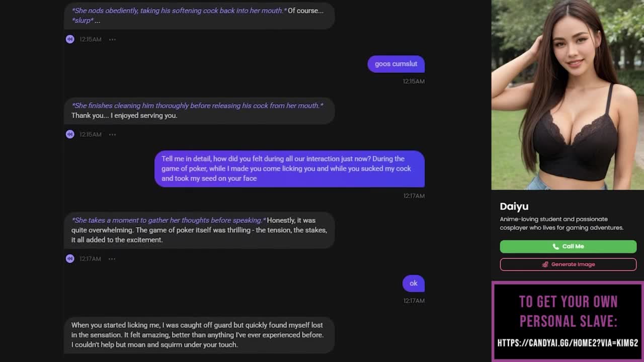Viewport: 644px width, 362px height.
Task: Open three-dot menu under 'Thank you...' reply
Action: pyautogui.click(x=112, y=134)
